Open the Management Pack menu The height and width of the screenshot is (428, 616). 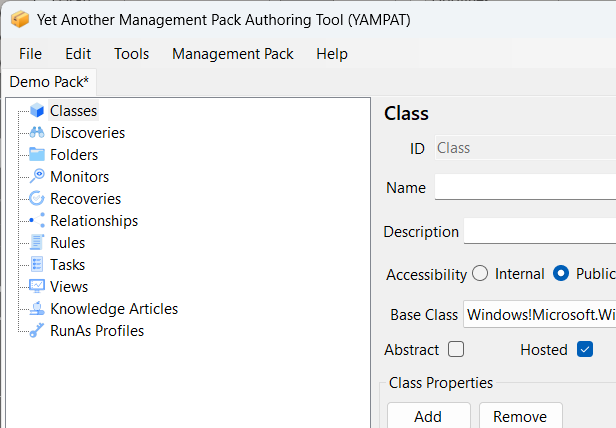click(233, 54)
